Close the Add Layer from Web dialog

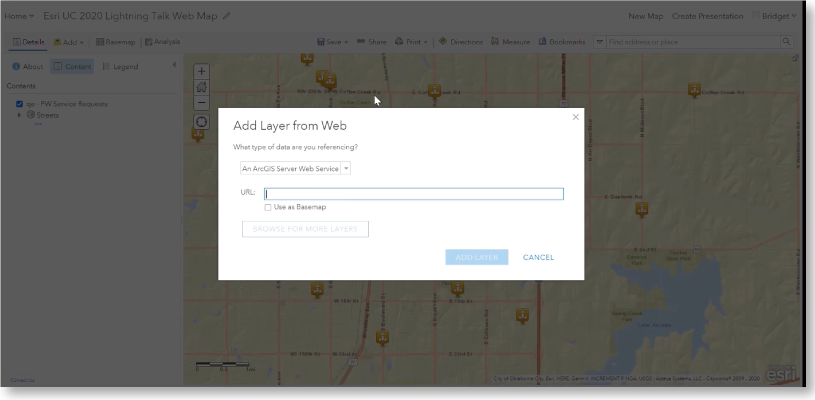coord(575,117)
